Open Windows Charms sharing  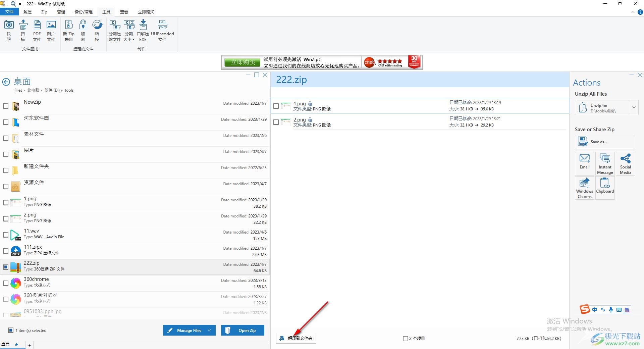click(x=584, y=188)
